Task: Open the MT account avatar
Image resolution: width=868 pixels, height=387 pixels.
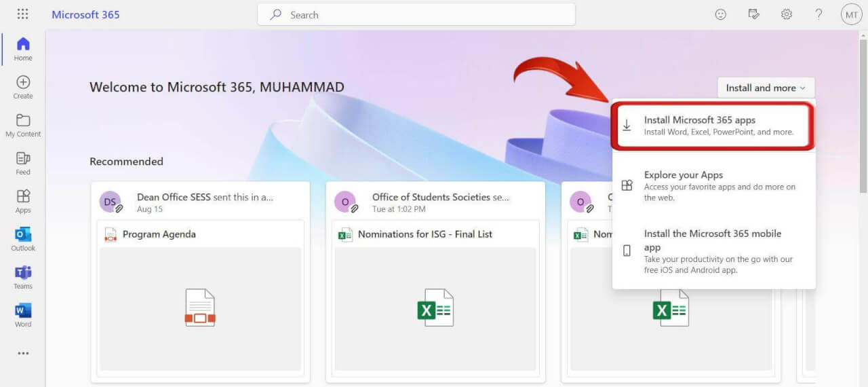Action: (x=851, y=14)
